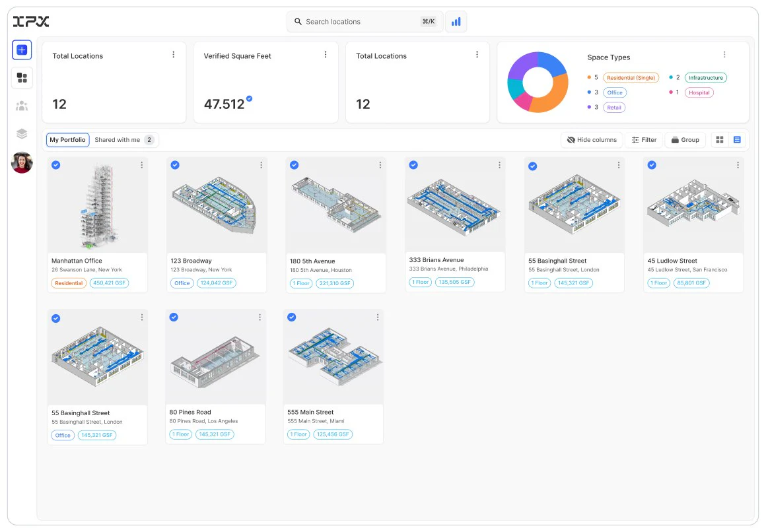Open more options on 123 Broadway card
766x532 pixels.
(261, 165)
